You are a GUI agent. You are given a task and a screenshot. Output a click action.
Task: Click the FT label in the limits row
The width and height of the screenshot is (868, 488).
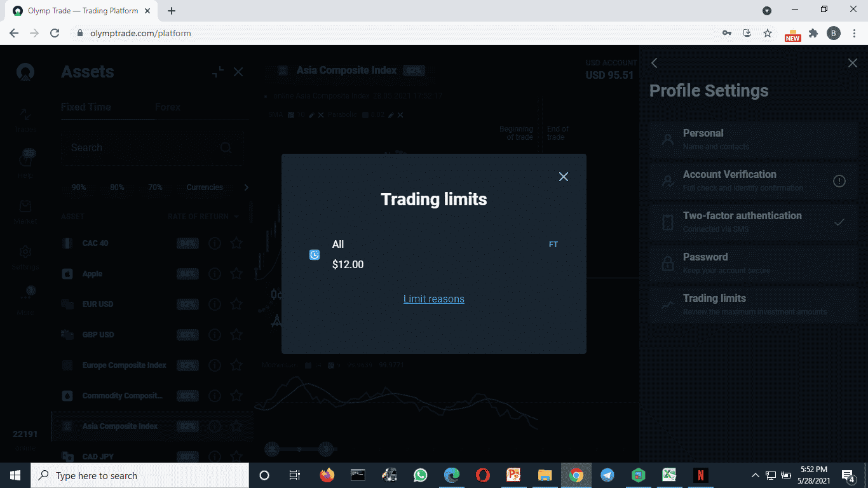(x=553, y=245)
